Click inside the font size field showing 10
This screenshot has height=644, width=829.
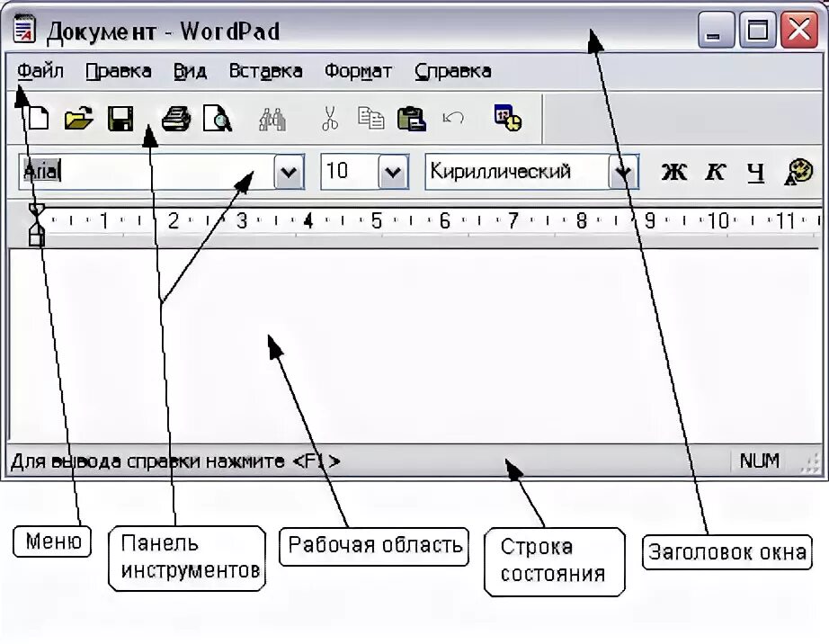350,172
